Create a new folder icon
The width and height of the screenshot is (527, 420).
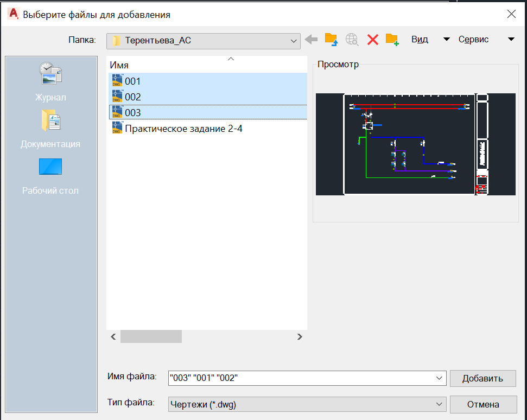(x=392, y=40)
